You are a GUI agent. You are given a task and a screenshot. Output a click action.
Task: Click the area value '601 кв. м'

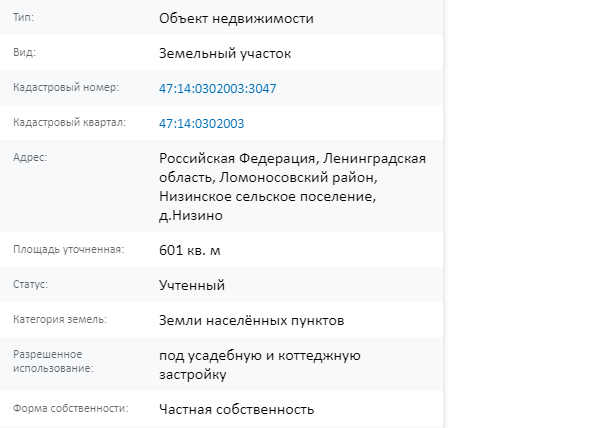point(190,250)
